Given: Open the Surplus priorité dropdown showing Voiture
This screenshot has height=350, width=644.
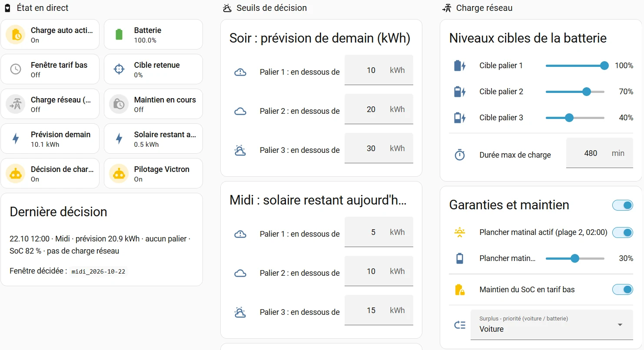Looking at the screenshot, I should pos(552,325).
